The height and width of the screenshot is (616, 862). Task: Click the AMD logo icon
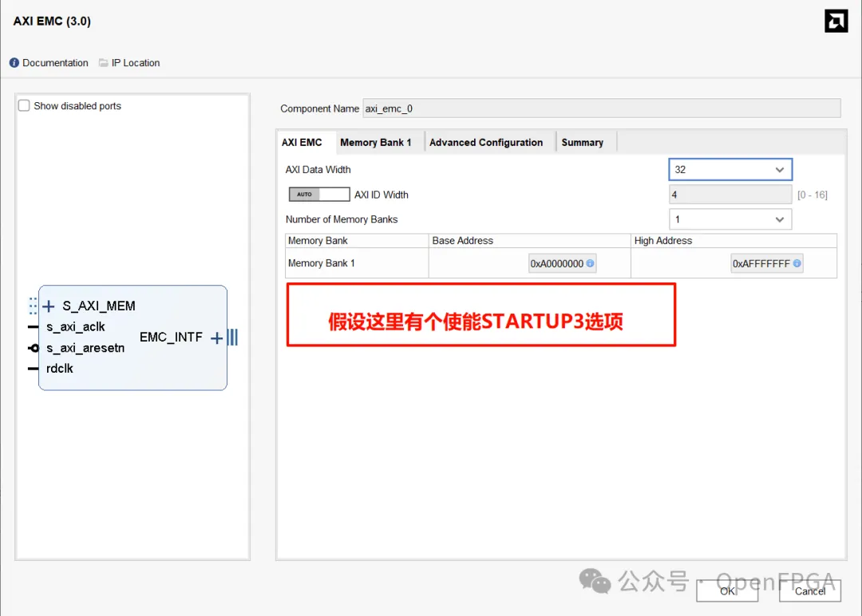[x=836, y=22]
